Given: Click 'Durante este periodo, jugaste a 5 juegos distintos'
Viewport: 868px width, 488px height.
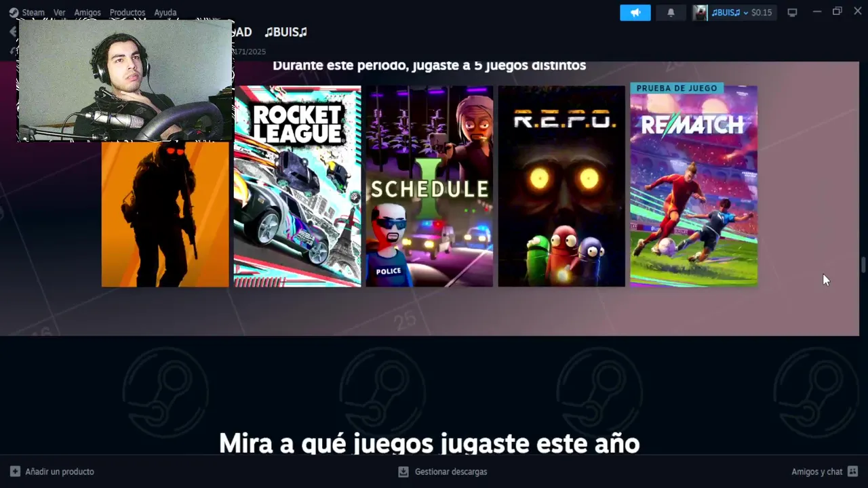Looking at the screenshot, I should click(x=429, y=66).
